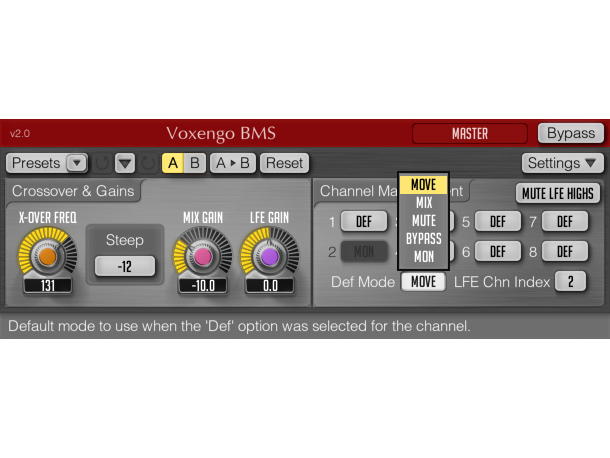
Task: Open channel 8 DEF mode selector
Action: pos(564,252)
